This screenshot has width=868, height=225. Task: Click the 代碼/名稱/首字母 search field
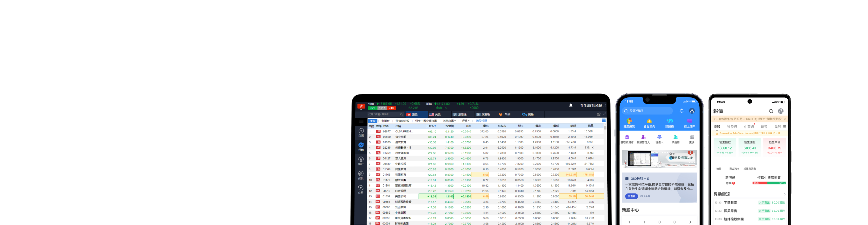(383, 114)
